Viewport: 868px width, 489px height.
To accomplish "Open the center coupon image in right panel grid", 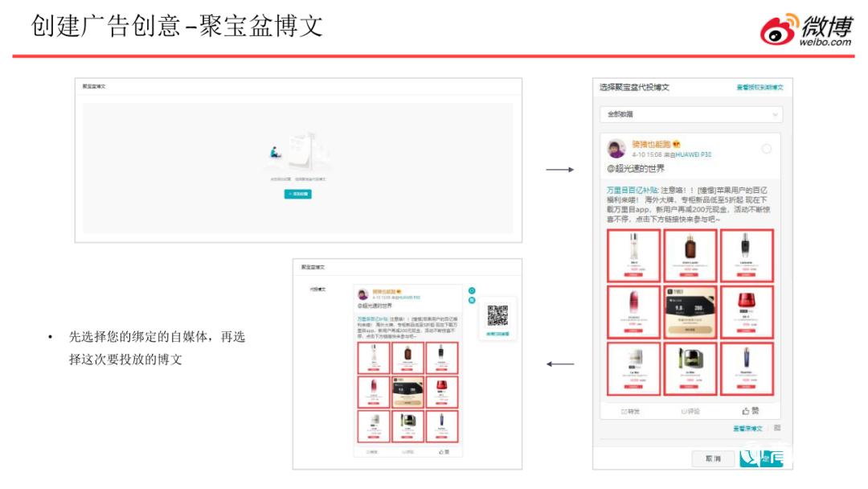I will point(690,311).
